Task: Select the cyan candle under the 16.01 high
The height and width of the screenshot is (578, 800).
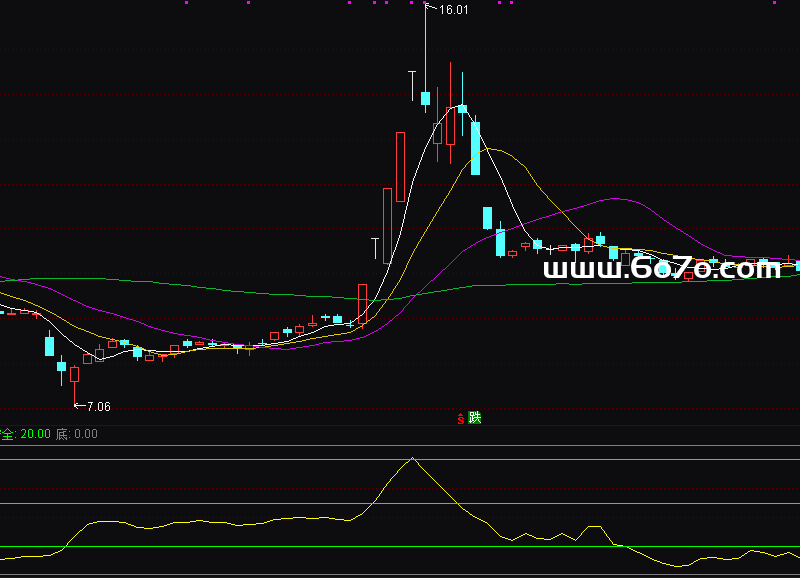Action: point(425,98)
